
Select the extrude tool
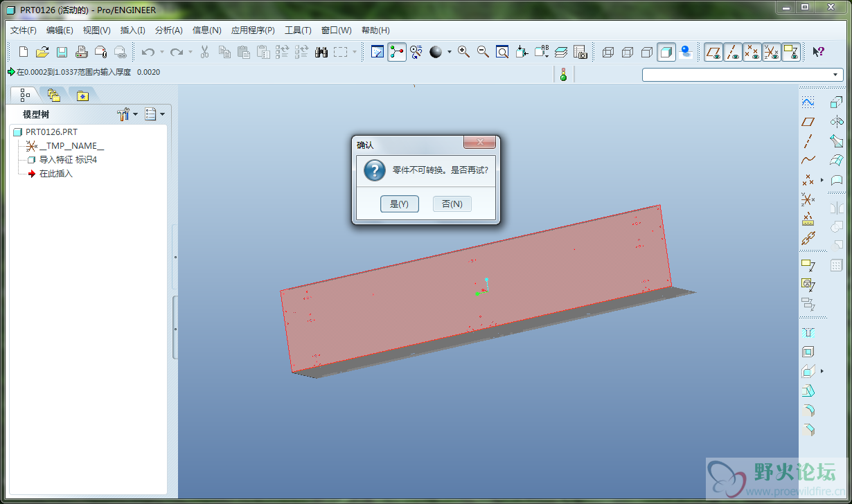(836, 102)
